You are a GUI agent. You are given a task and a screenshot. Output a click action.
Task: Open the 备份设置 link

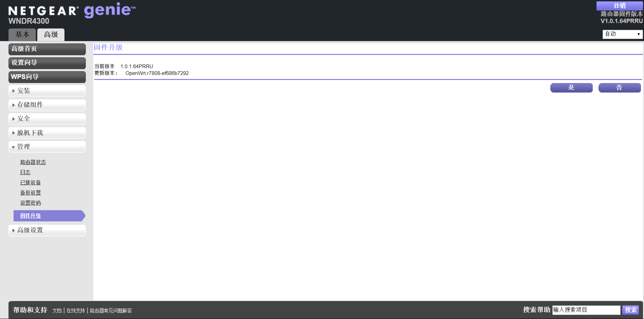30,193
